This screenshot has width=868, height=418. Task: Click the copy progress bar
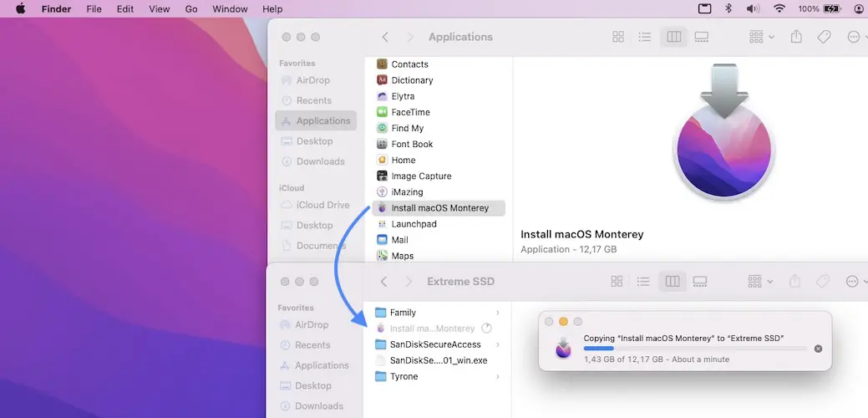695,349
